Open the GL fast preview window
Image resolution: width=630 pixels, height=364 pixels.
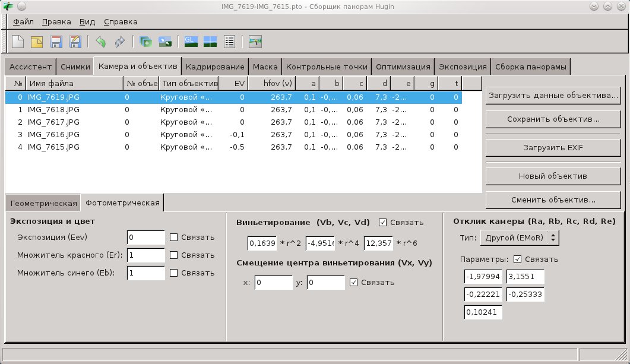[191, 42]
